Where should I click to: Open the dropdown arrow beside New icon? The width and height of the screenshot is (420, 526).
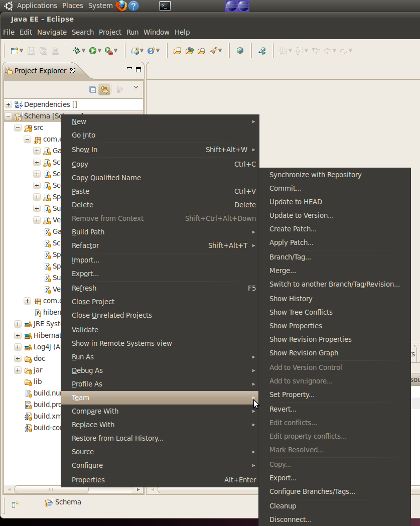tap(21, 51)
